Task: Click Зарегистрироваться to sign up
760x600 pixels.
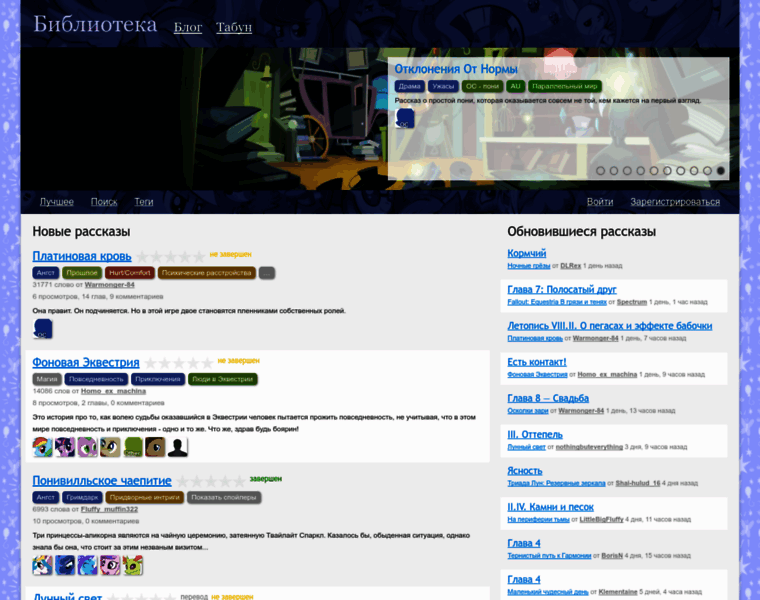Action: pyautogui.click(x=675, y=202)
